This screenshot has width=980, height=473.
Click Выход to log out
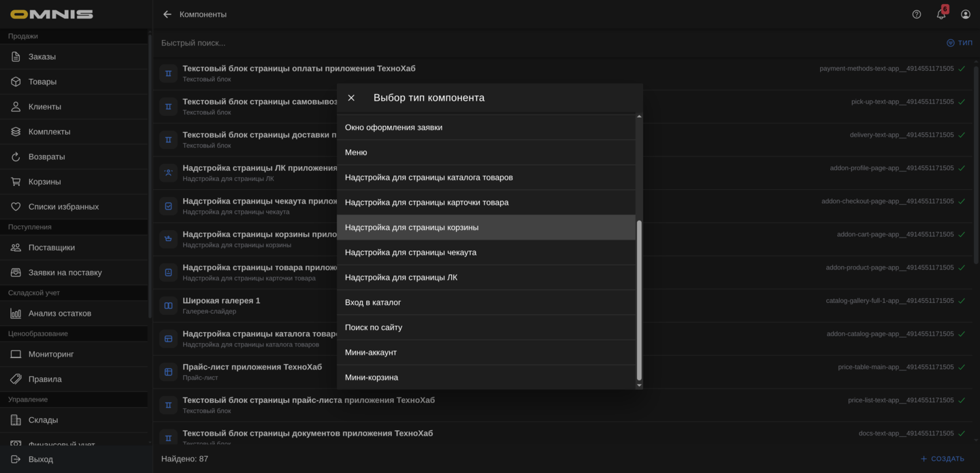click(x=40, y=459)
